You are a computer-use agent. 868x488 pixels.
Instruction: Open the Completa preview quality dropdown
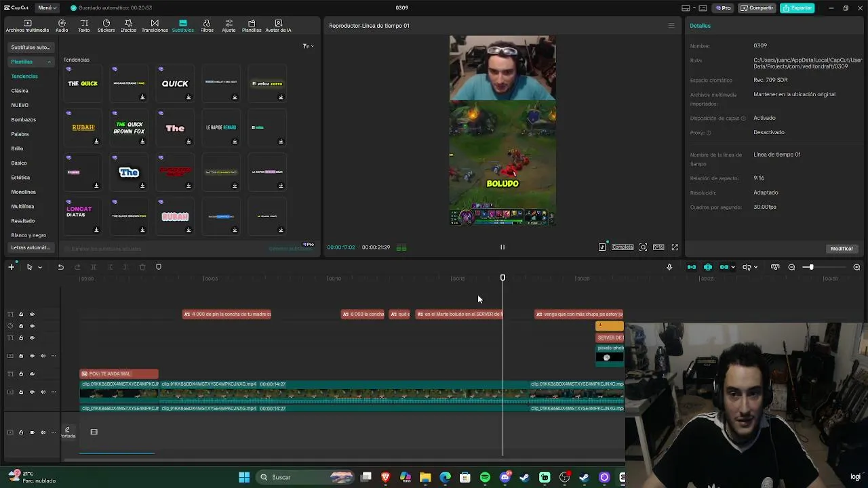pos(623,247)
